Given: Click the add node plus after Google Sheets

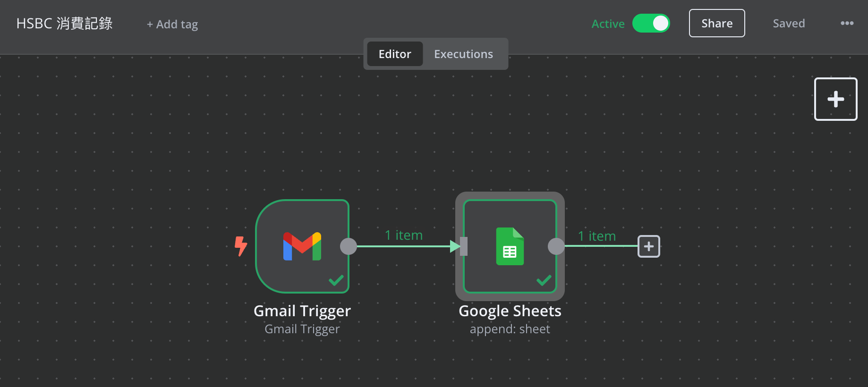Looking at the screenshot, I should point(649,246).
